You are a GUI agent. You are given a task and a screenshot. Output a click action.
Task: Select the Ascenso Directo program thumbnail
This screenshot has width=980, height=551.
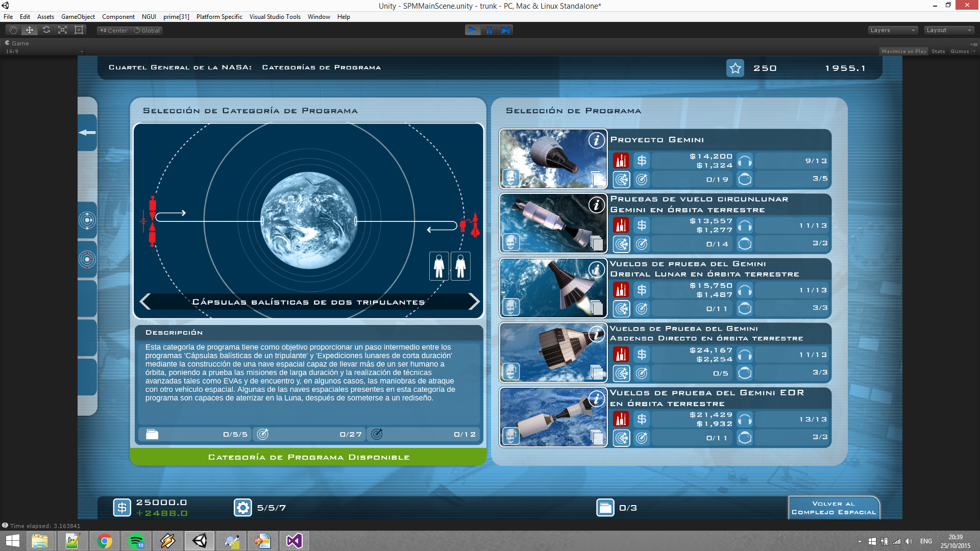[553, 353]
